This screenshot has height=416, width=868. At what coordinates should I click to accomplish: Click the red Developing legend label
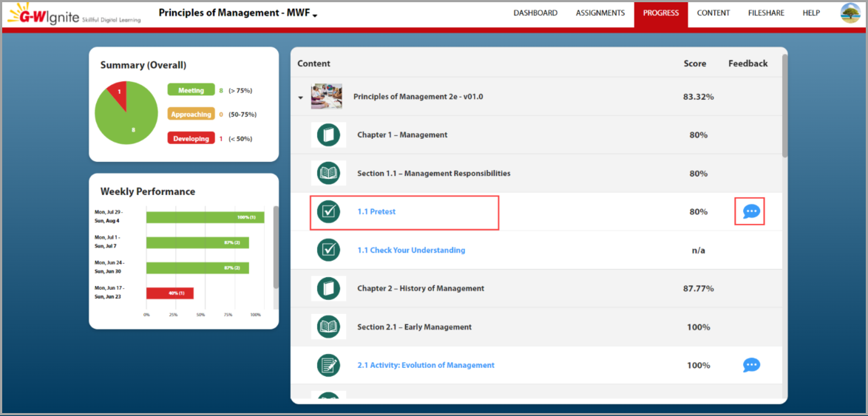(x=191, y=138)
